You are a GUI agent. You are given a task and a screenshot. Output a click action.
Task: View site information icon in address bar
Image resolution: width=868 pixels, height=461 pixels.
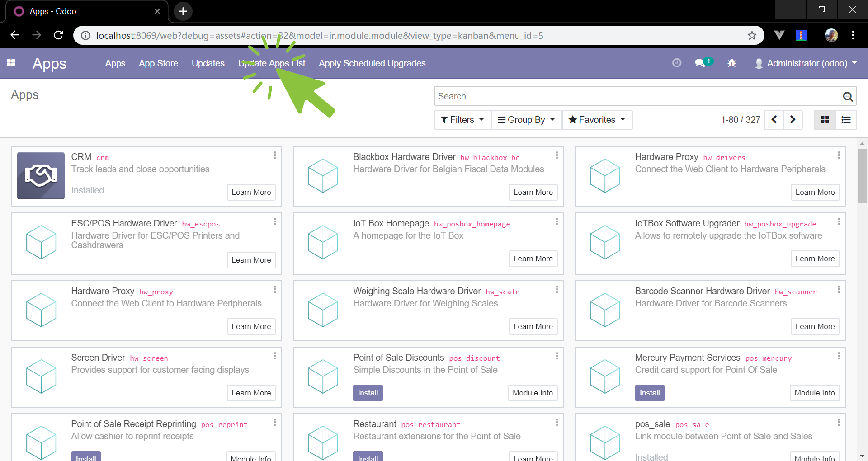(x=85, y=35)
